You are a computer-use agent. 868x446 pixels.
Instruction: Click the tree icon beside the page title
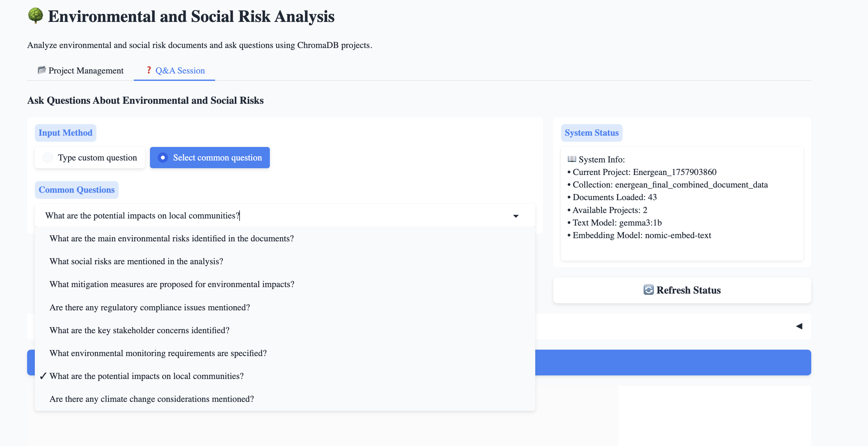pyautogui.click(x=35, y=15)
